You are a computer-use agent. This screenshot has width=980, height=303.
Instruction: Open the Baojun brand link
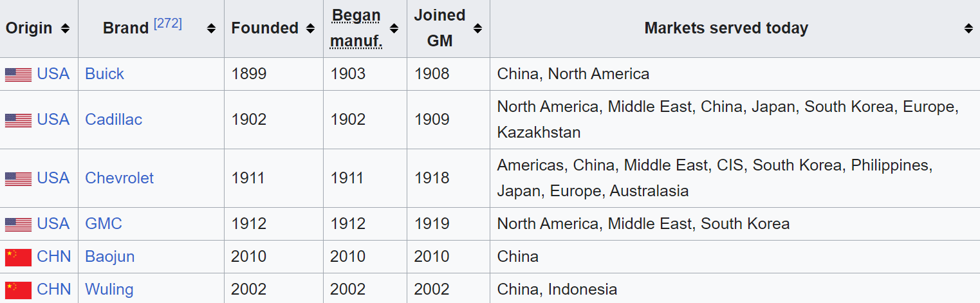click(109, 257)
